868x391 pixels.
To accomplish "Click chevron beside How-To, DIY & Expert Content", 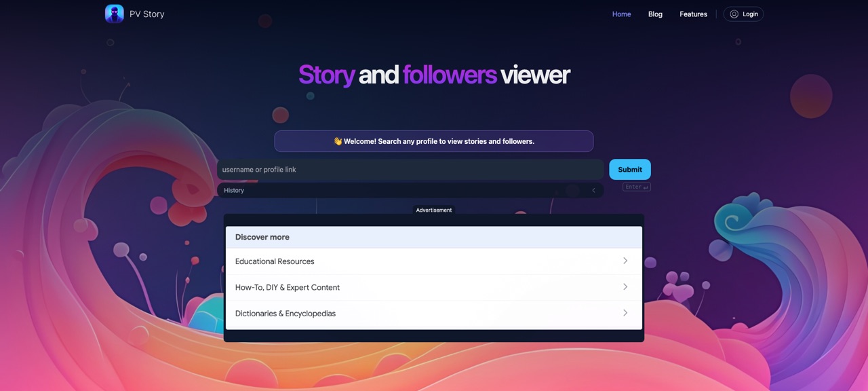I will [x=625, y=287].
